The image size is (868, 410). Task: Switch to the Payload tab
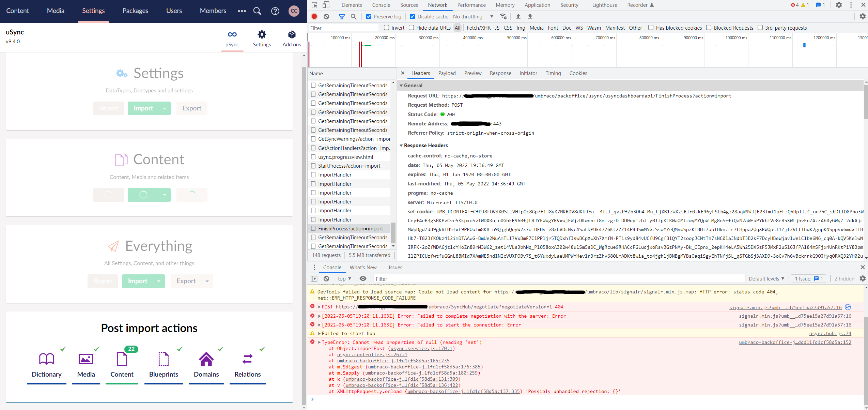pos(447,73)
